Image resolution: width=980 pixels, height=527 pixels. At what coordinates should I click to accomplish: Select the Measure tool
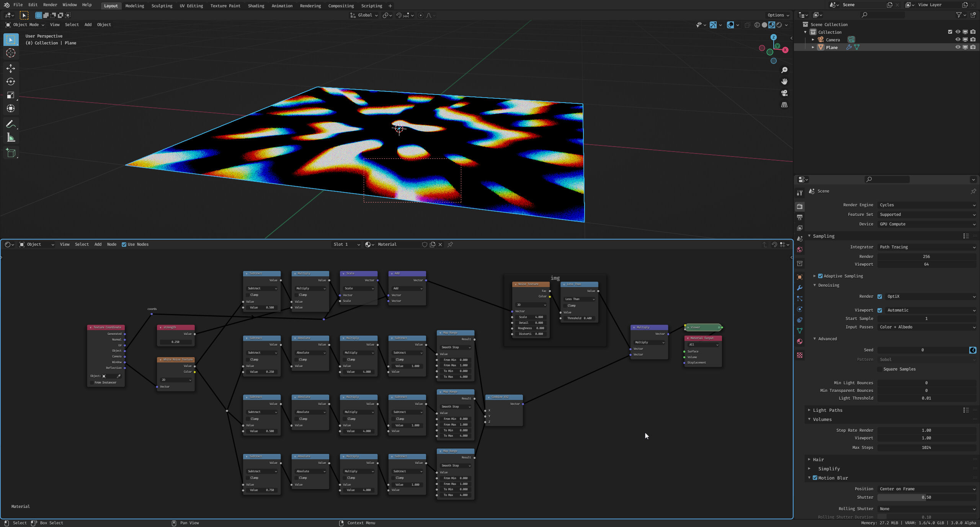[11, 137]
